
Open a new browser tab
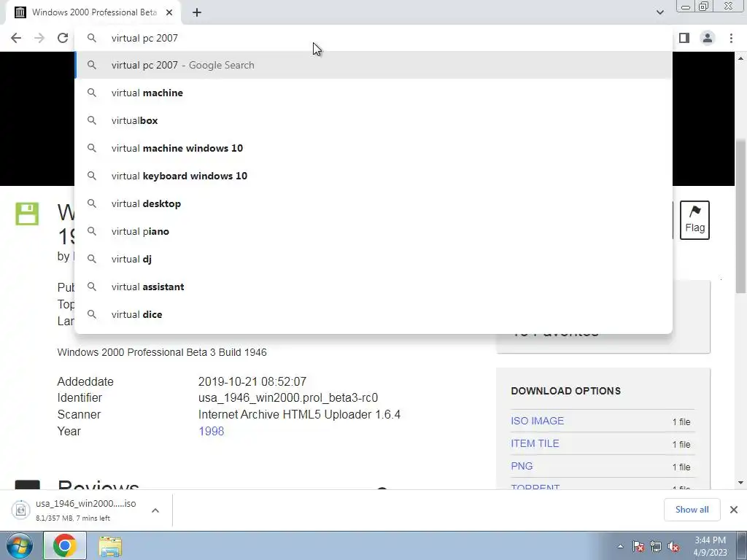pos(197,12)
